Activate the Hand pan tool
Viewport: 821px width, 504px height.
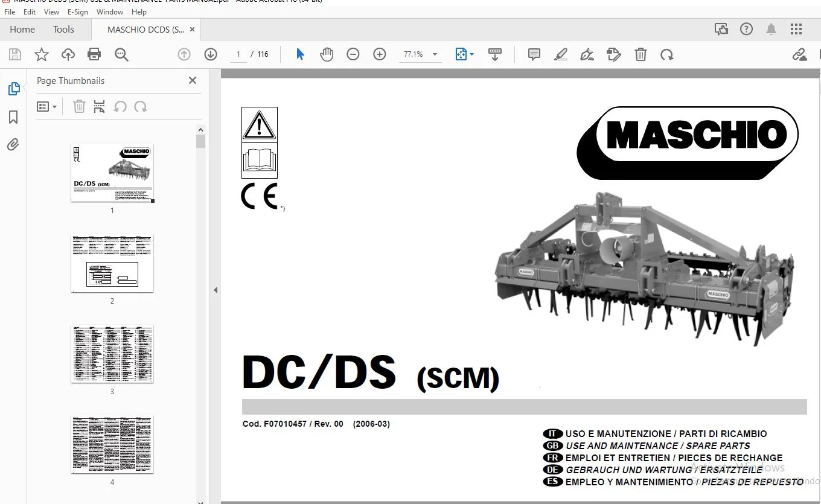coord(327,54)
